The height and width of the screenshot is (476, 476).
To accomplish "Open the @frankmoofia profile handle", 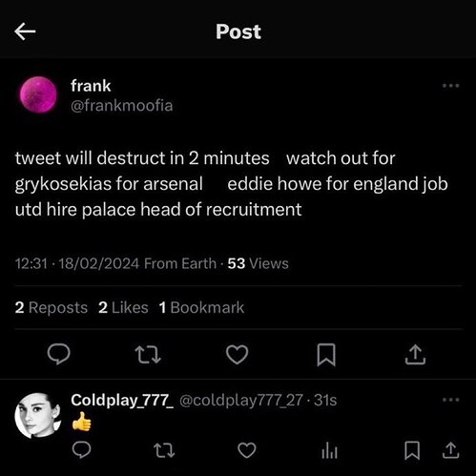I will click(x=122, y=106).
